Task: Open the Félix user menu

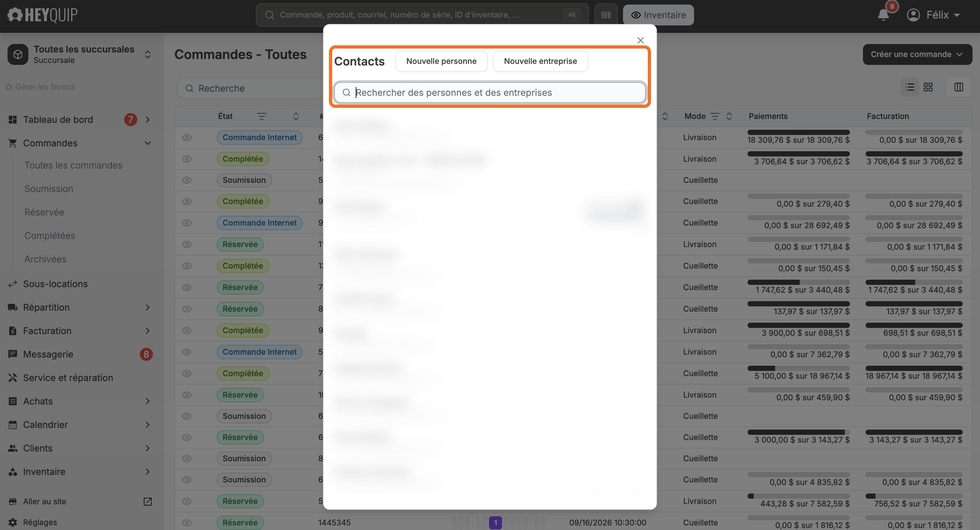Action: pos(934,15)
